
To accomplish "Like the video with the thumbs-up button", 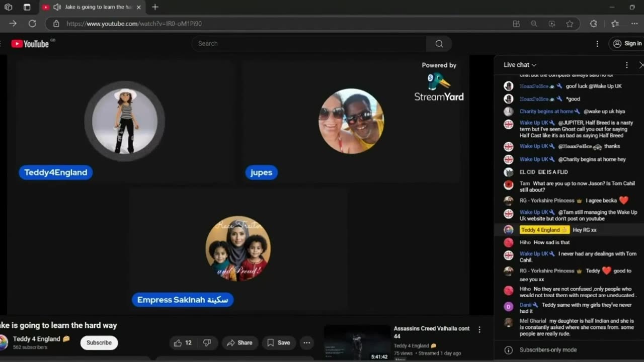I will pyautogui.click(x=183, y=343).
